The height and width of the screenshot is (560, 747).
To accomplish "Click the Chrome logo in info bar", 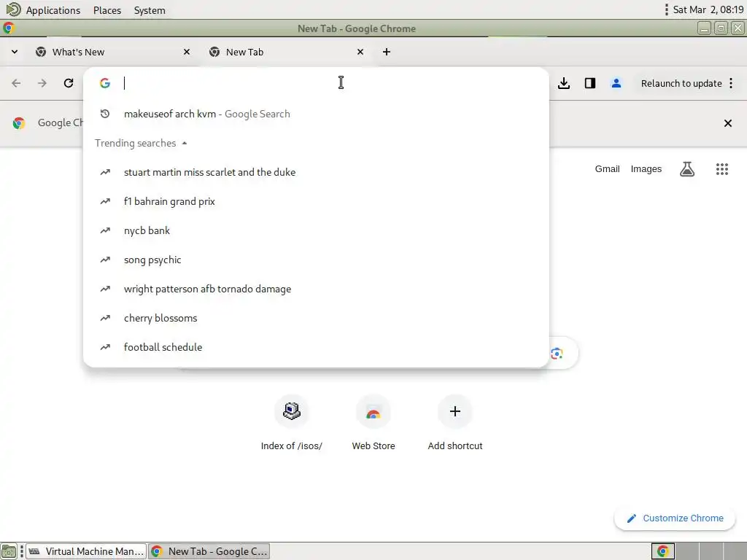I will [19, 122].
